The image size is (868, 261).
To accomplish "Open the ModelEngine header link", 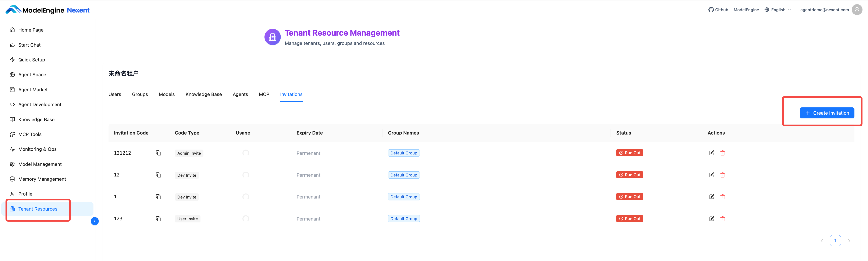I will click(x=746, y=10).
